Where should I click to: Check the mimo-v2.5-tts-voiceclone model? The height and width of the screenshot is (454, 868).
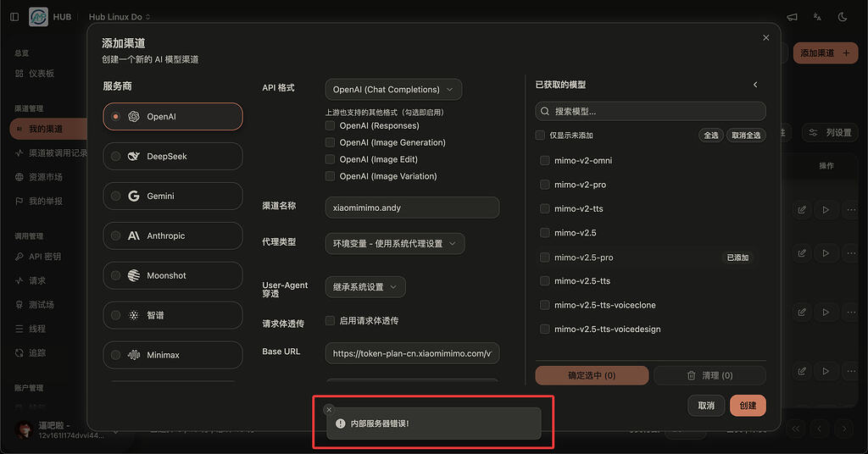(x=545, y=305)
